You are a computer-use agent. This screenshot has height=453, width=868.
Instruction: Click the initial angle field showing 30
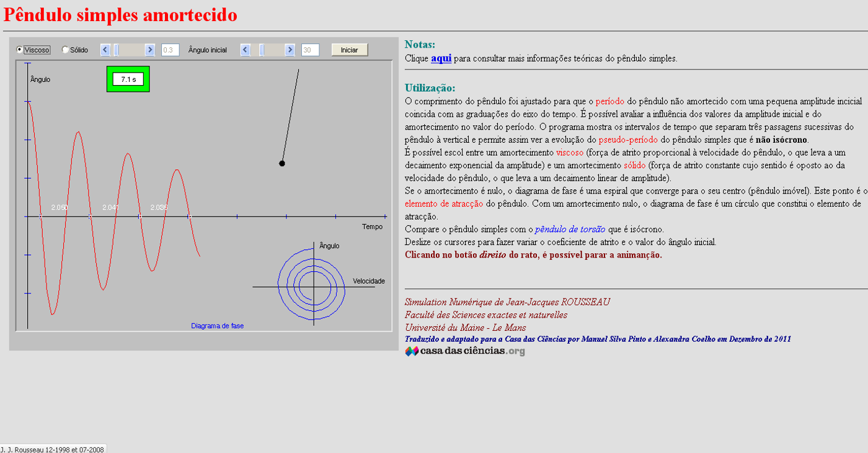[x=310, y=50]
